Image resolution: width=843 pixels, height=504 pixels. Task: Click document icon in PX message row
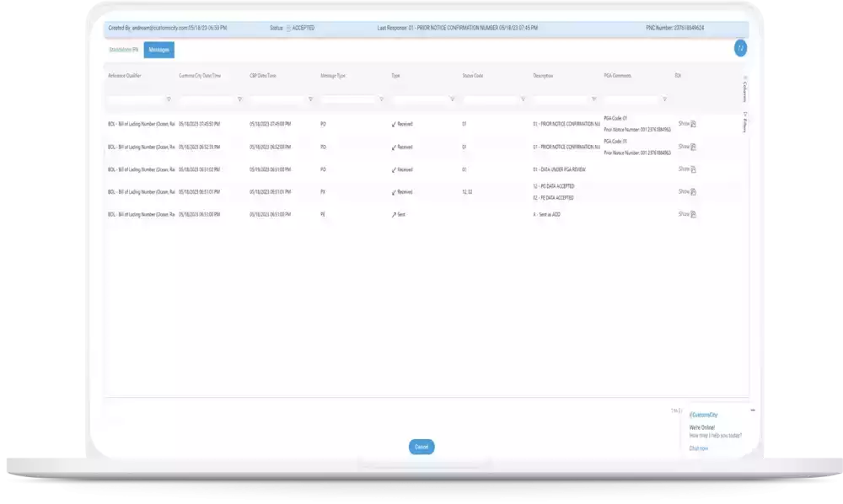694,192
